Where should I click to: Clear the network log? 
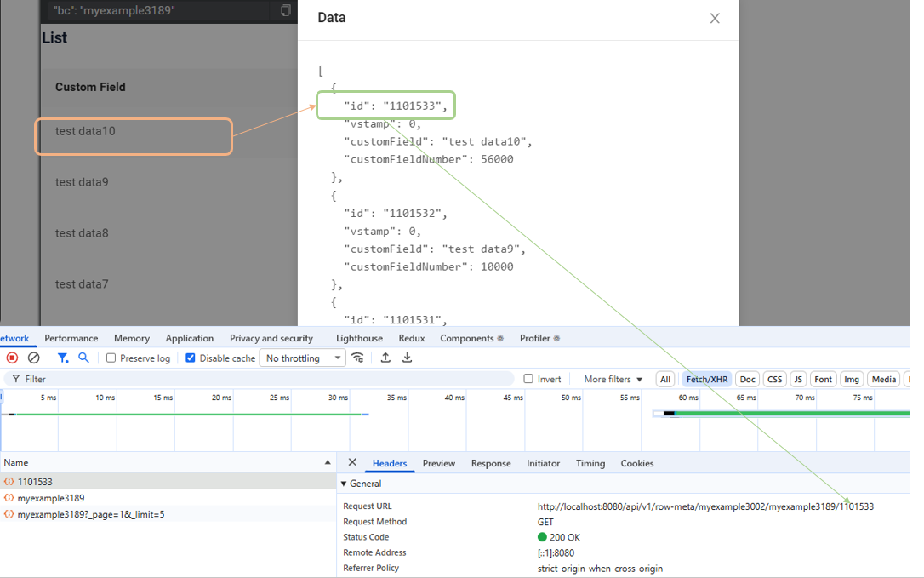[x=34, y=358]
